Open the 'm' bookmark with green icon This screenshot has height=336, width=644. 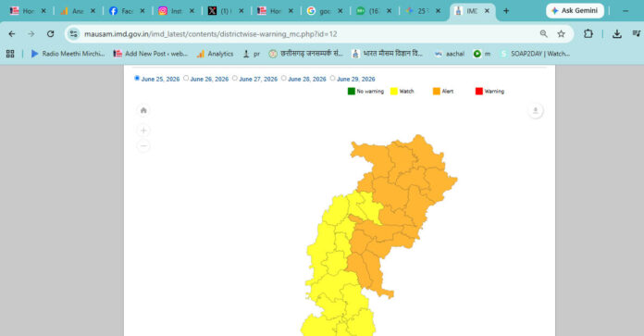[x=482, y=54]
